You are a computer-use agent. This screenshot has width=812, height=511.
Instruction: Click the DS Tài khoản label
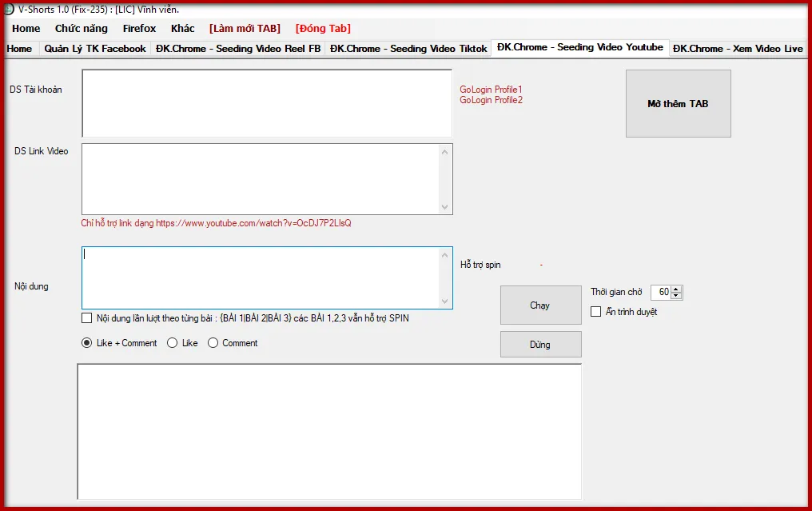[x=36, y=90]
